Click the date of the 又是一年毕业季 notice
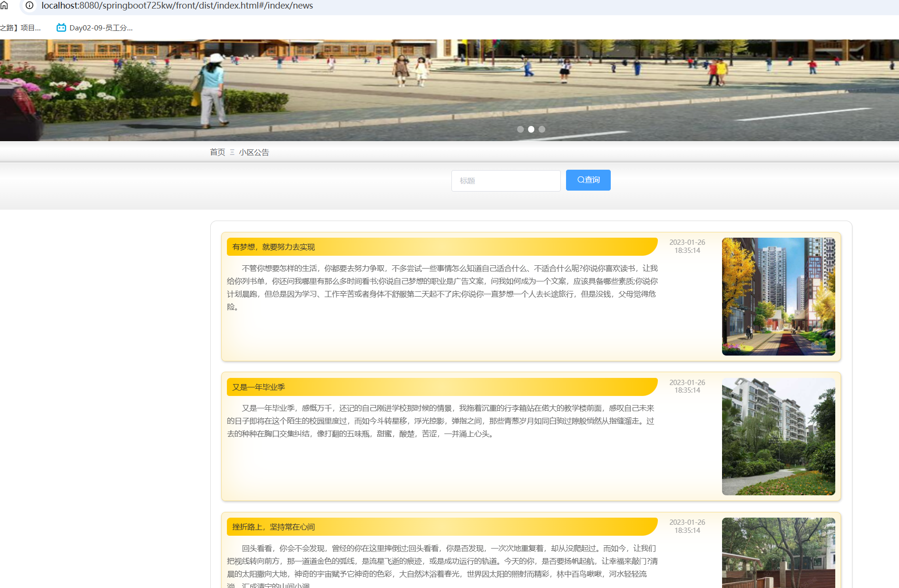The height and width of the screenshot is (588, 899). point(687,386)
